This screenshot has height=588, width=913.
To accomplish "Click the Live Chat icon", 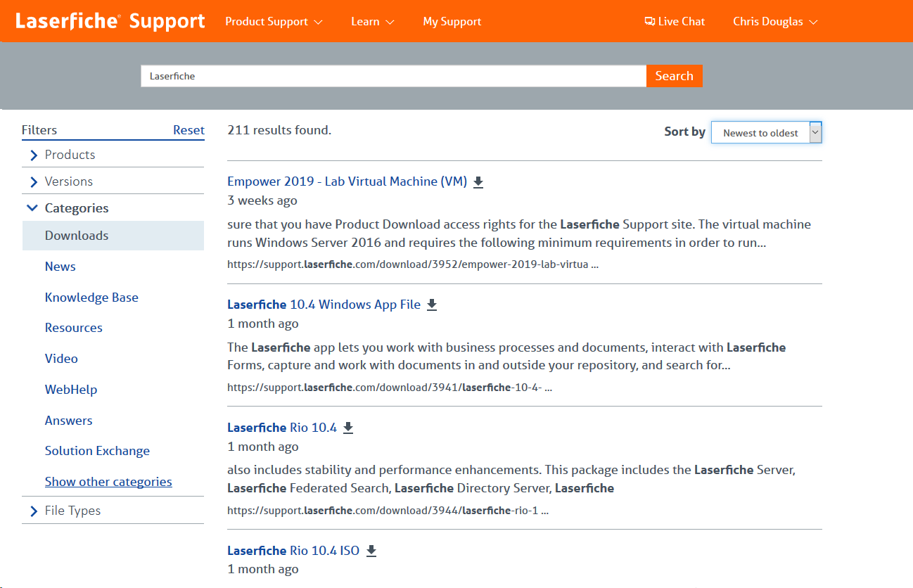I will click(649, 21).
